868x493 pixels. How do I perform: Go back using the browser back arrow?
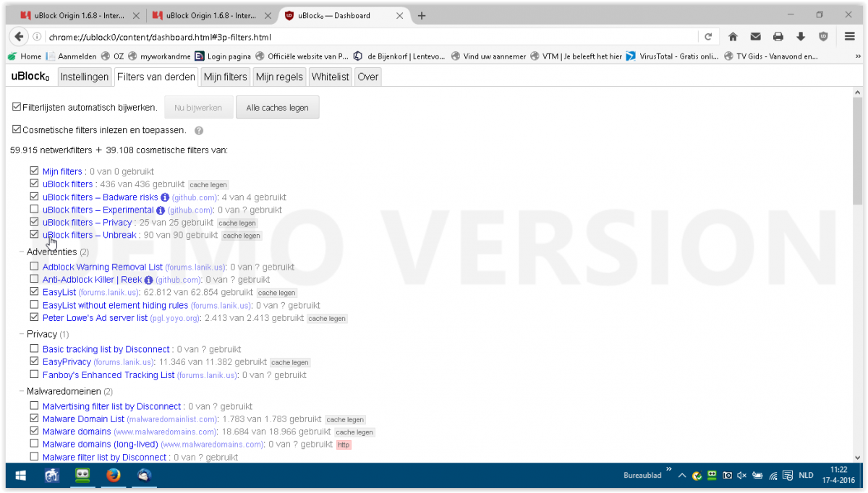[x=19, y=37]
